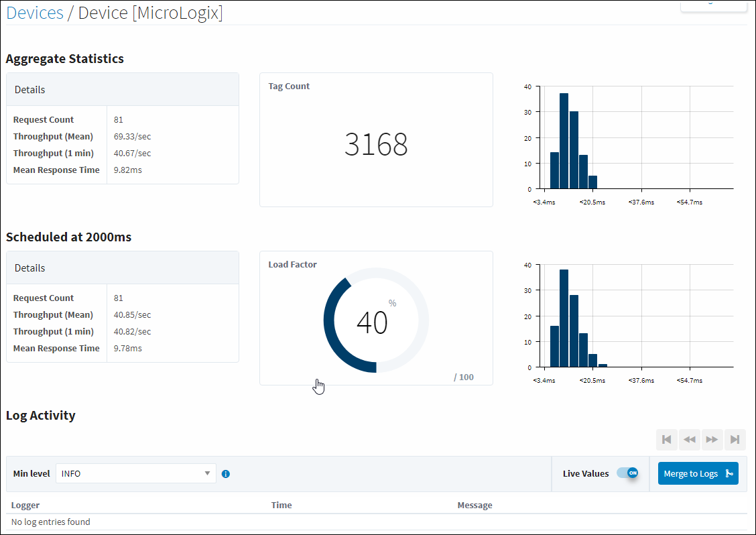Select Scheduled Throughput (Mean) value 40.85/sec
This screenshot has height=535, width=756.
click(132, 315)
